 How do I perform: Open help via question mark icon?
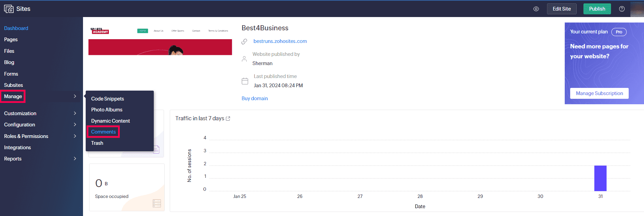(622, 9)
